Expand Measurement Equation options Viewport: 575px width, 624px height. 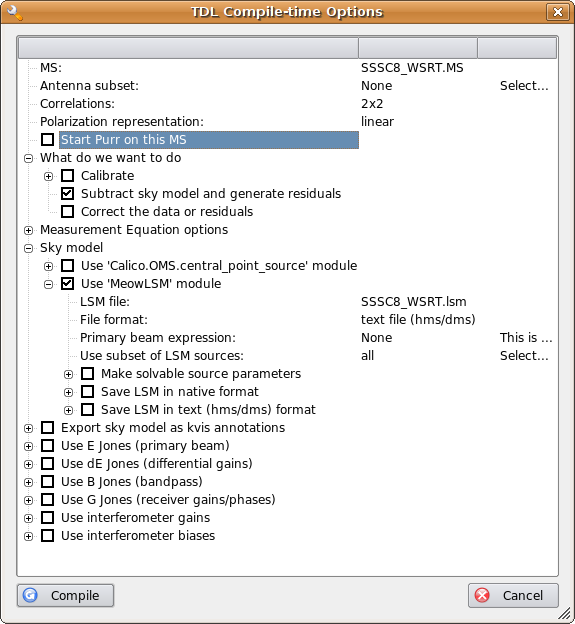[28, 230]
